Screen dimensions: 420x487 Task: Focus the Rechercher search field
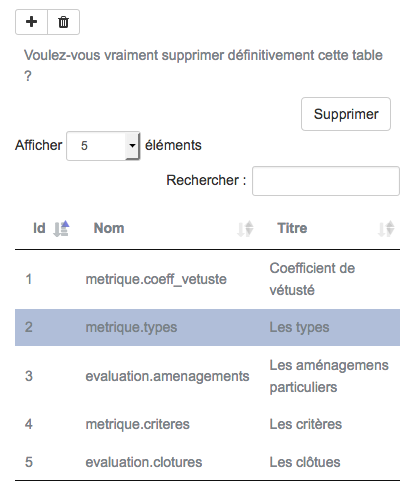(x=326, y=181)
